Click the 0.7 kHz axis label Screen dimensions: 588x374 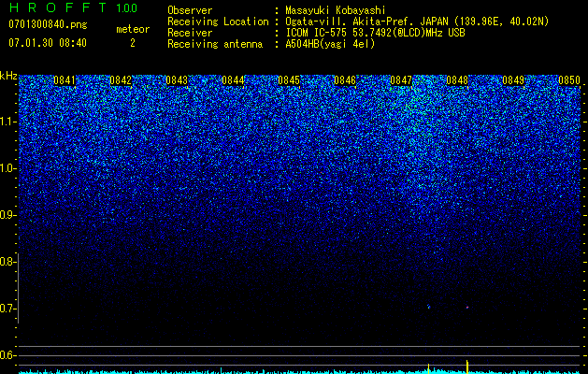[x=7, y=309]
